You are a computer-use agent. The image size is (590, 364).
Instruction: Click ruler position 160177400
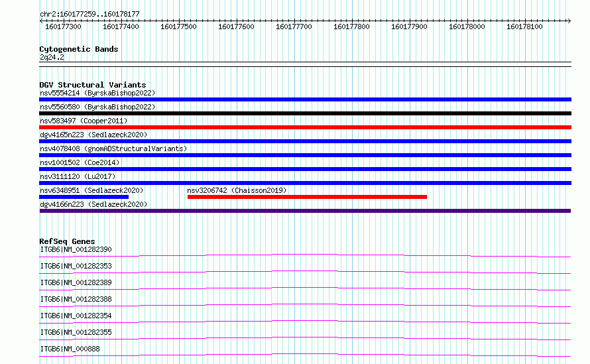(121, 27)
